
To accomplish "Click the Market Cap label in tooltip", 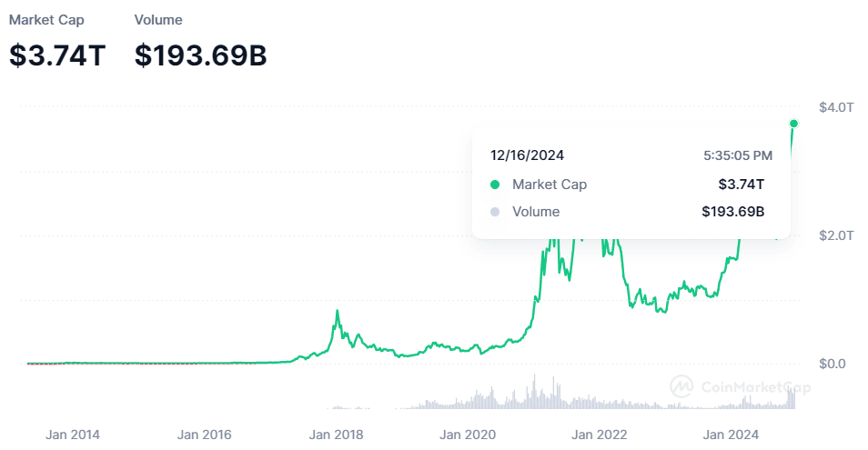I will coord(549,185).
